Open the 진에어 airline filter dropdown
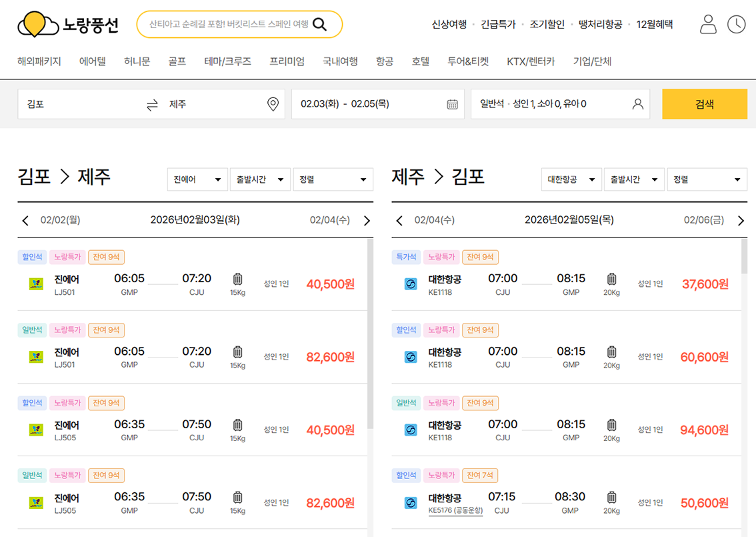Screen dimensions: 756x537 click(x=197, y=179)
